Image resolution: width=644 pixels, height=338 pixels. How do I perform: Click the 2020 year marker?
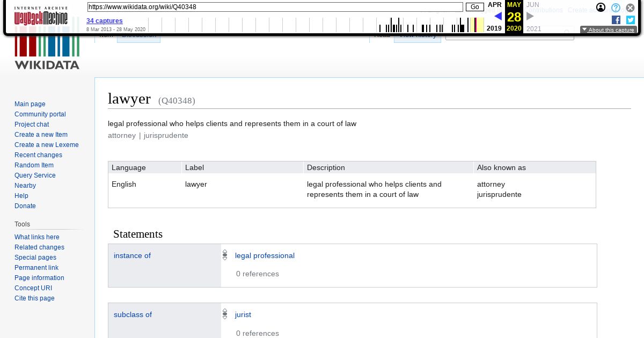[514, 28]
